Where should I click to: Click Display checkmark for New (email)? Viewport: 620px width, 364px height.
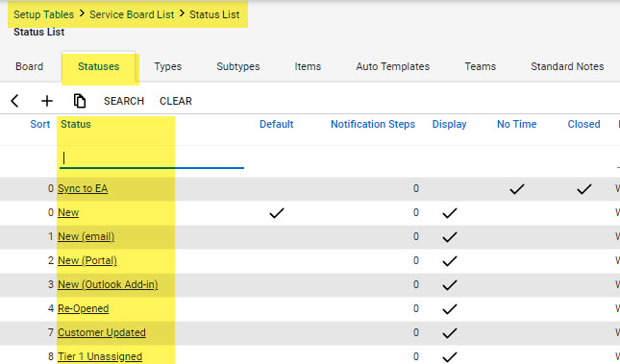pos(450,237)
